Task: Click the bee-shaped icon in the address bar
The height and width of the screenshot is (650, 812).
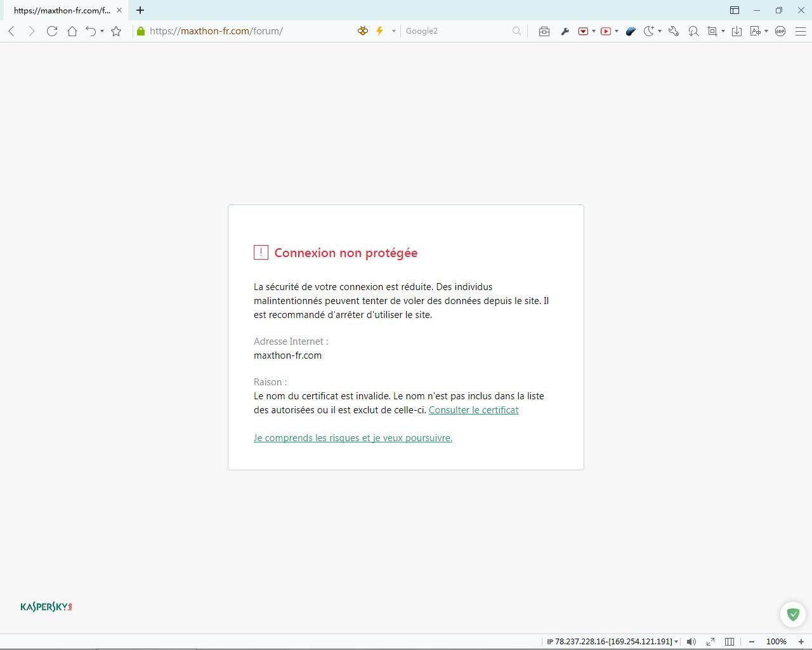Action: [363, 31]
